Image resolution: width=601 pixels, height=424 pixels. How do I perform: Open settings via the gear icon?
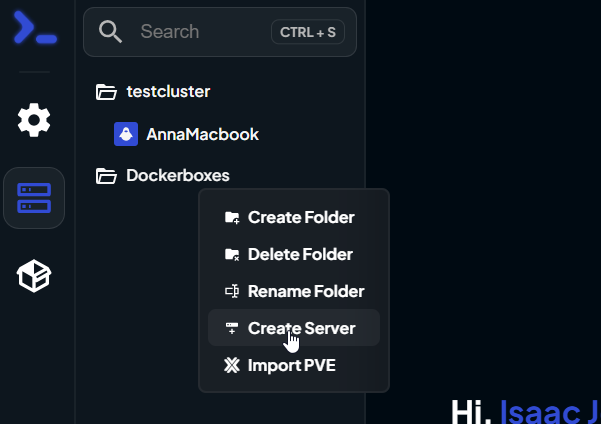coord(34,120)
